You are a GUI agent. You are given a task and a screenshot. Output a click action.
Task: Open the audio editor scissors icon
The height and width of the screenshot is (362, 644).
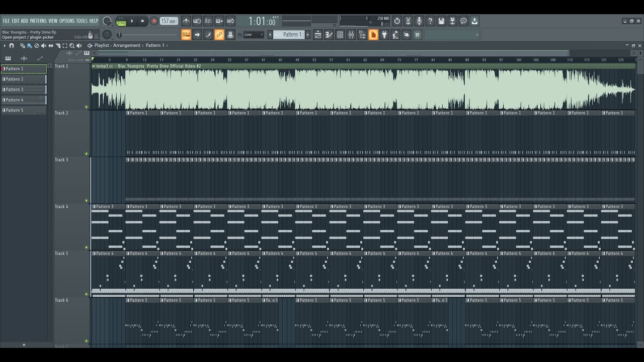pos(408,21)
